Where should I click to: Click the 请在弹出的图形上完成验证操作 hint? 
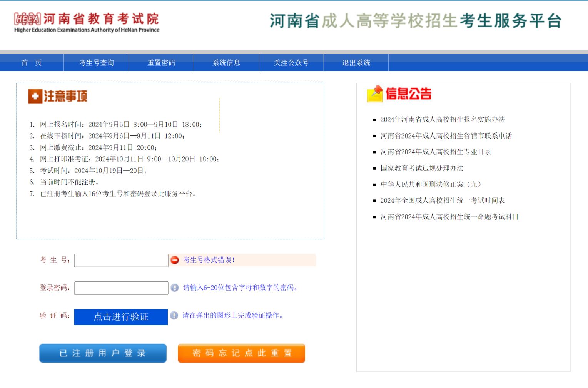pyautogui.click(x=233, y=316)
